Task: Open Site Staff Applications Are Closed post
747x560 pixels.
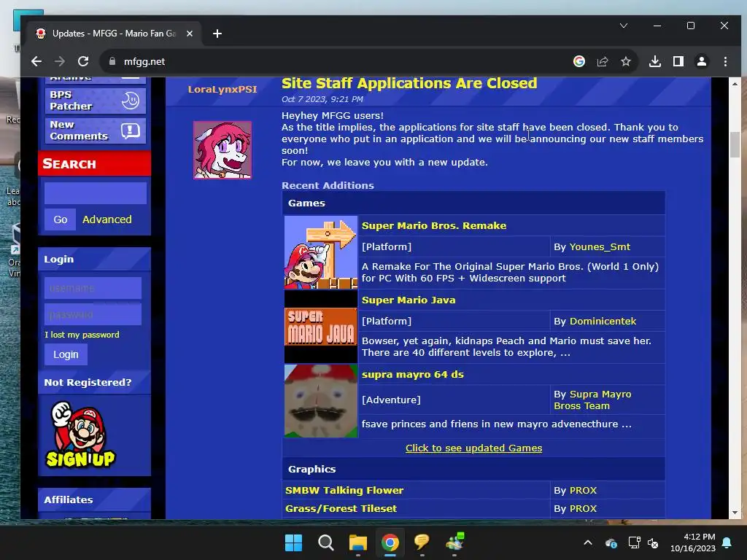Action: pyautogui.click(x=409, y=83)
